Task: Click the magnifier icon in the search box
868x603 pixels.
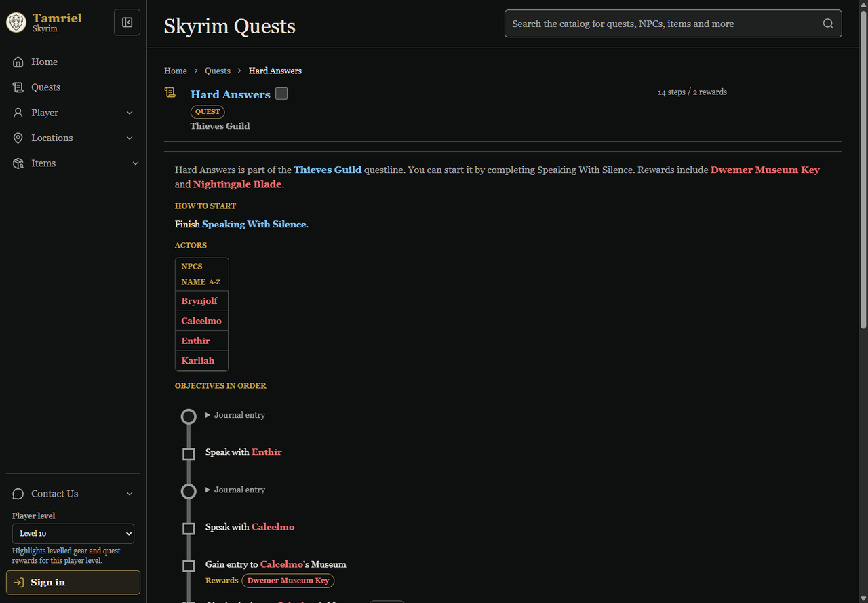Action: 828,24
